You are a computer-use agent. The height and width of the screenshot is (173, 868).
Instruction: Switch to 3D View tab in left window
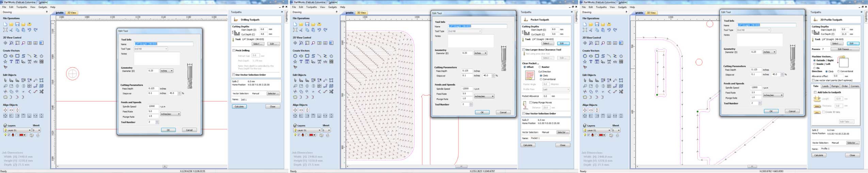(72, 13)
